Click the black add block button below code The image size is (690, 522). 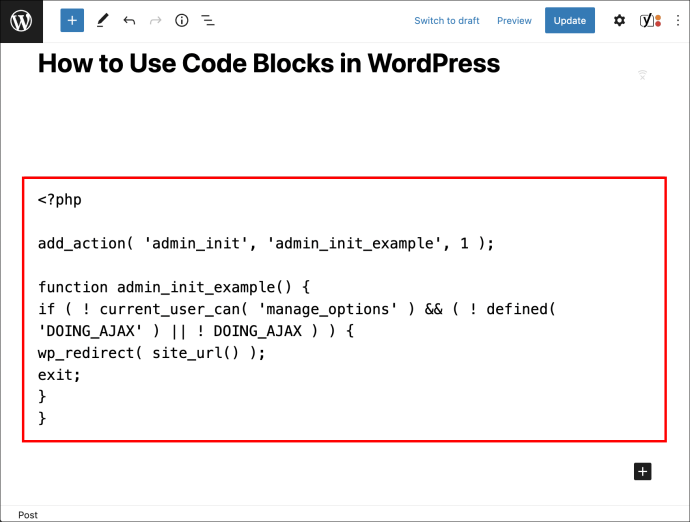tap(642, 471)
